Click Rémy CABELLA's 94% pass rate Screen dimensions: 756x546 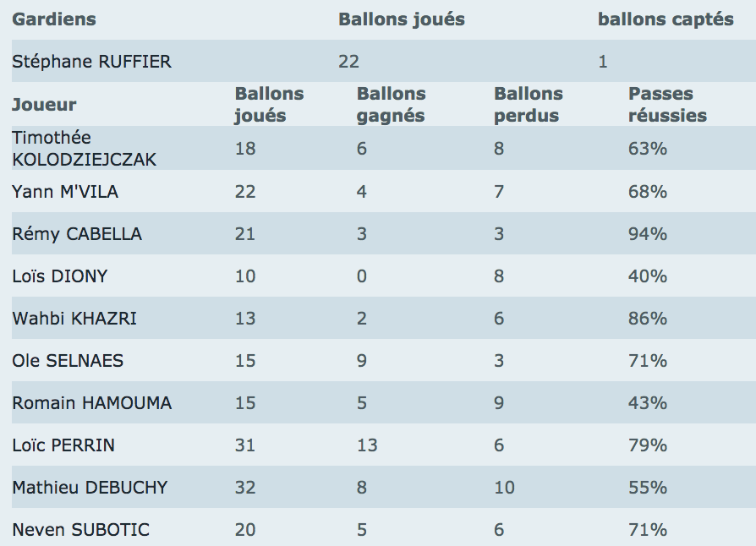click(648, 234)
